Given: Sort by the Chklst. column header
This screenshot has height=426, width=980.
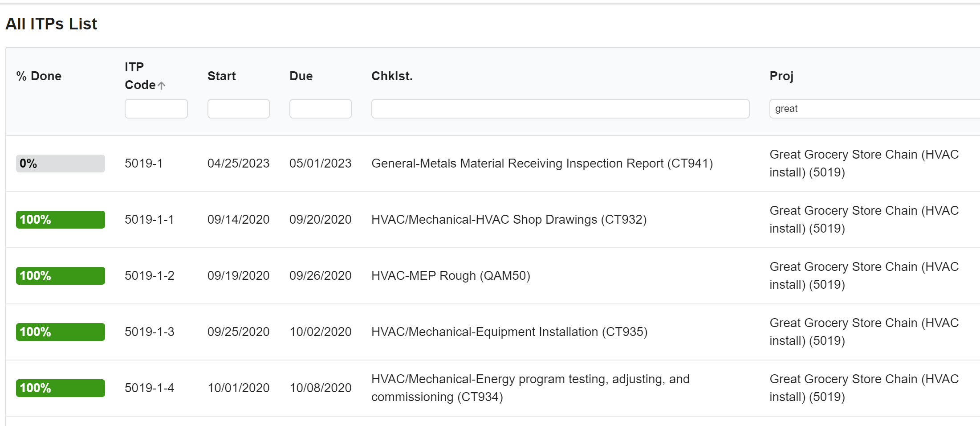Looking at the screenshot, I should point(392,76).
